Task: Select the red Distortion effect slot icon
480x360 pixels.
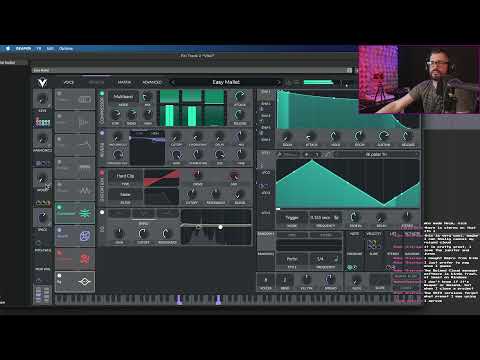Action: pyautogui.click(x=85, y=259)
